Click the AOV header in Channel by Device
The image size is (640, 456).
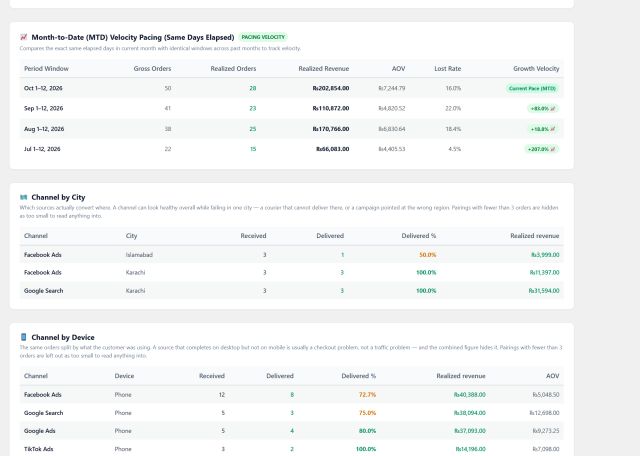[x=553, y=376]
